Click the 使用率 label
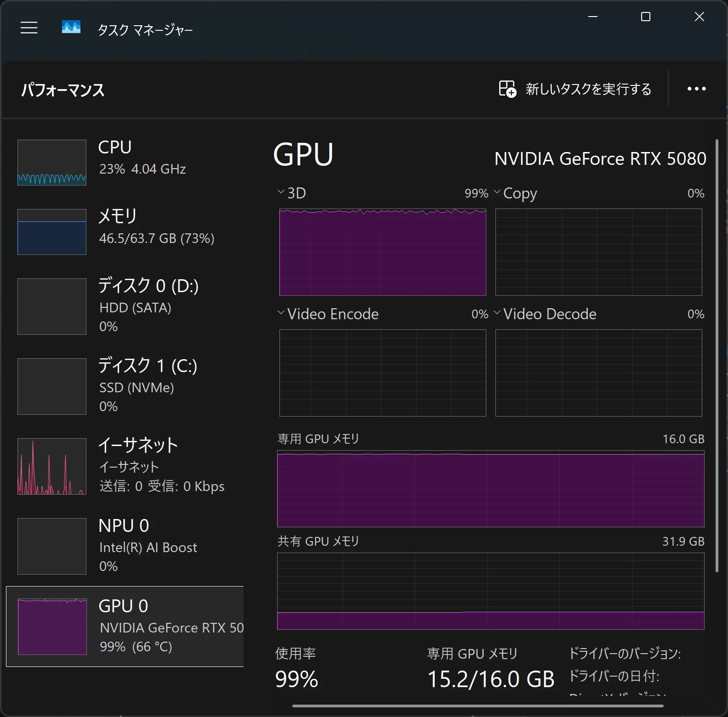Screen dimensions: 728x717 [295, 653]
